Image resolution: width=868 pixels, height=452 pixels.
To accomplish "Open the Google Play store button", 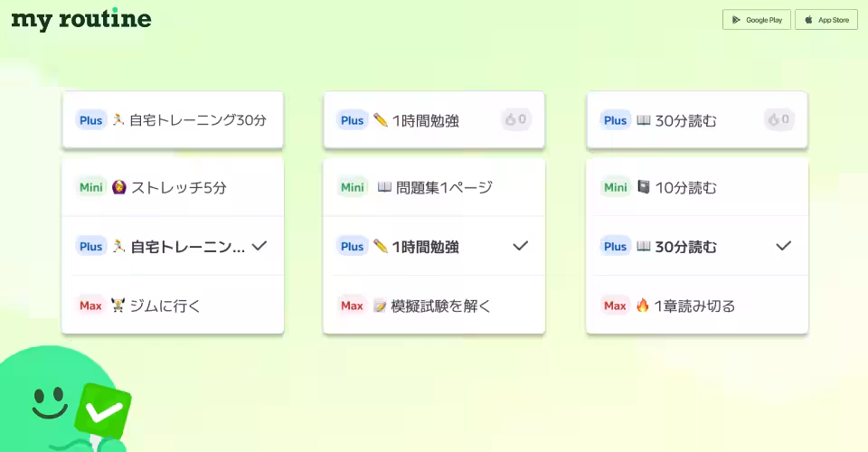I will (756, 20).
